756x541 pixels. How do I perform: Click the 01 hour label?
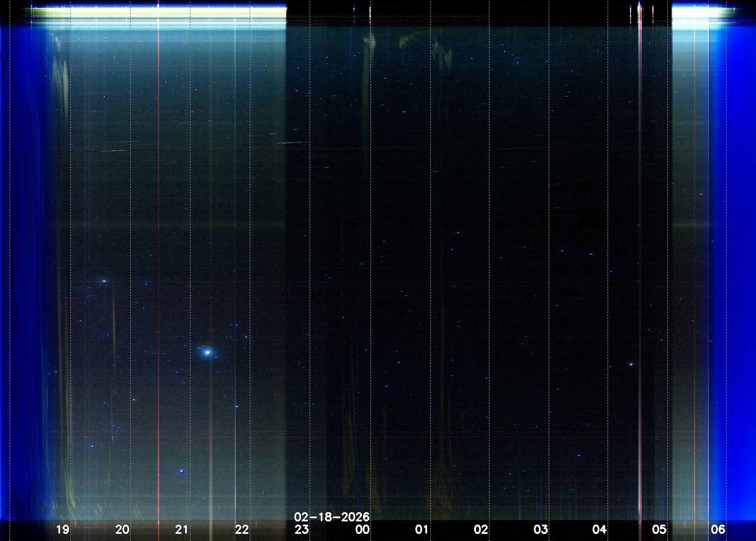pos(421,530)
